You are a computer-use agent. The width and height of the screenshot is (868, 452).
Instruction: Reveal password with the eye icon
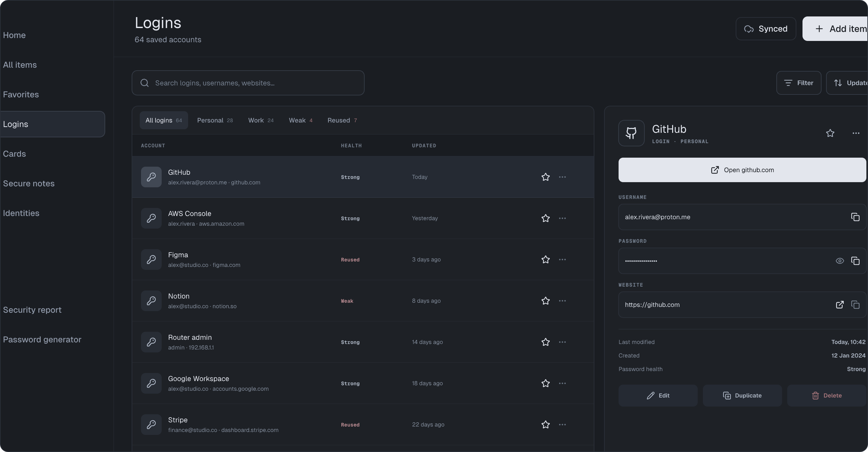pos(840,261)
